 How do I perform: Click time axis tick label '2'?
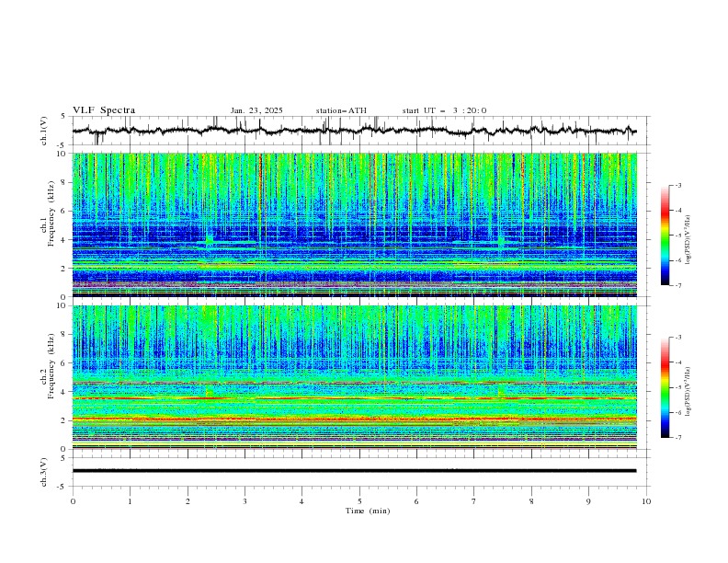click(188, 501)
